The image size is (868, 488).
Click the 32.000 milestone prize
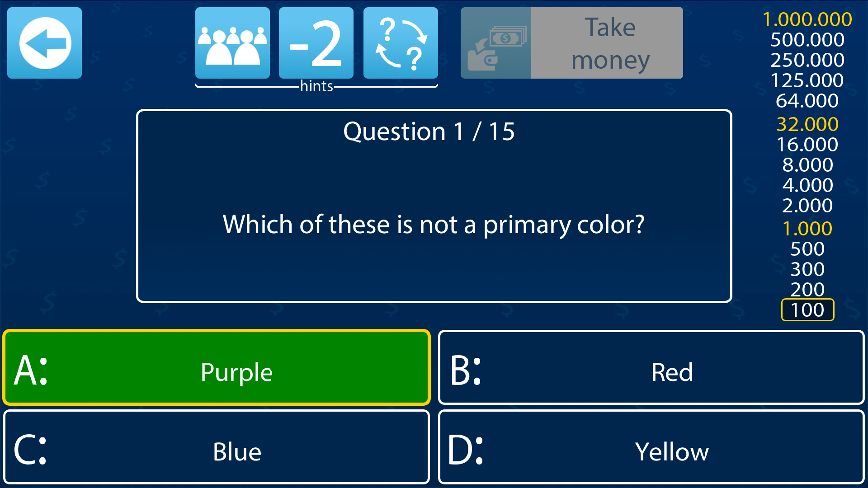click(807, 124)
